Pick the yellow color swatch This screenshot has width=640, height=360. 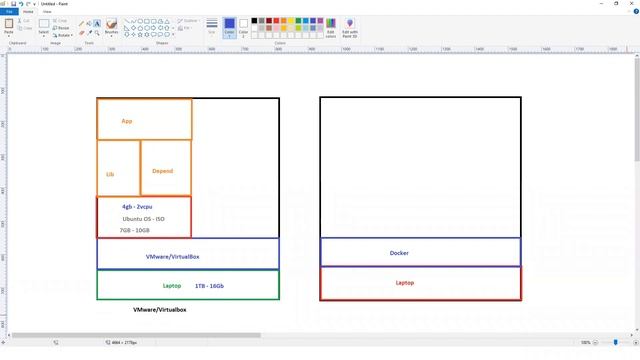click(x=291, y=20)
